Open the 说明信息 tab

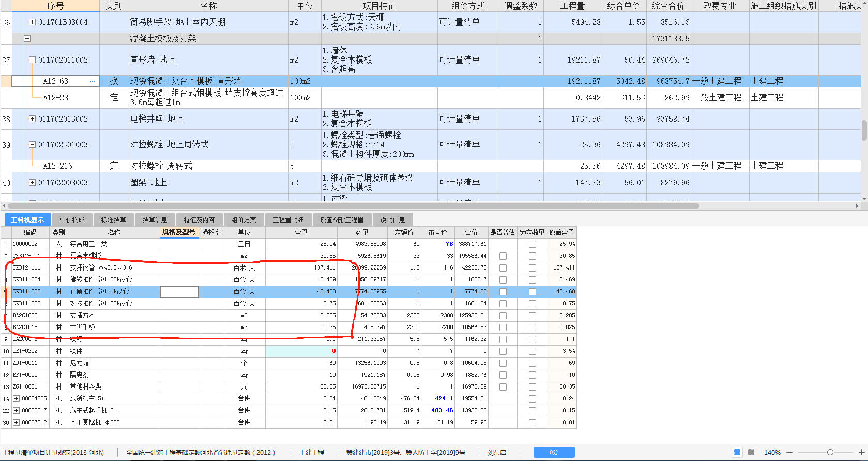pos(392,220)
